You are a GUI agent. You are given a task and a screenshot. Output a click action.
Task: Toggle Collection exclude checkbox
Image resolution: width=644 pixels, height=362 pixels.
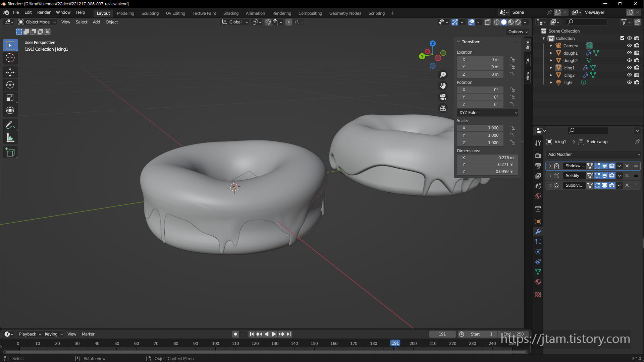click(622, 38)
